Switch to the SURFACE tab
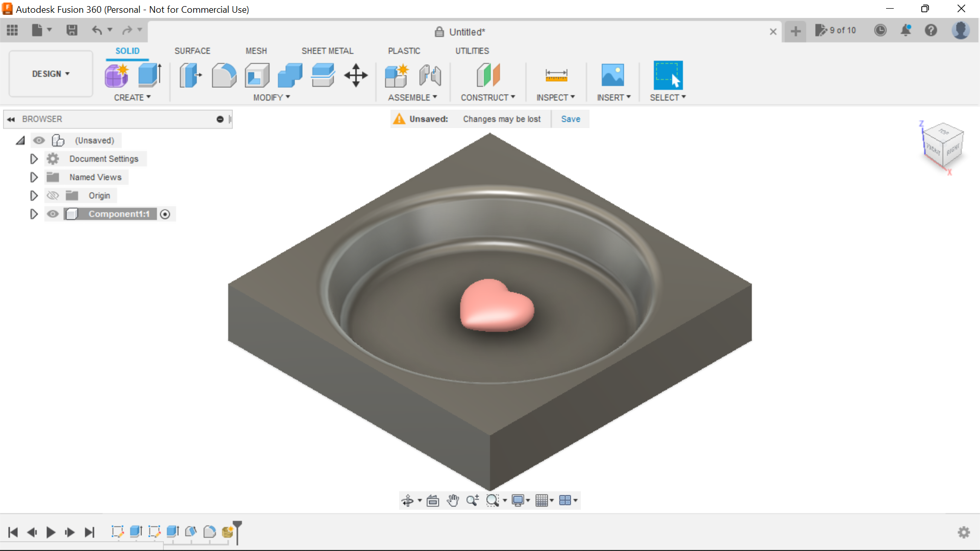Screen dimensions: 980x551 click(x=192, y=51)
